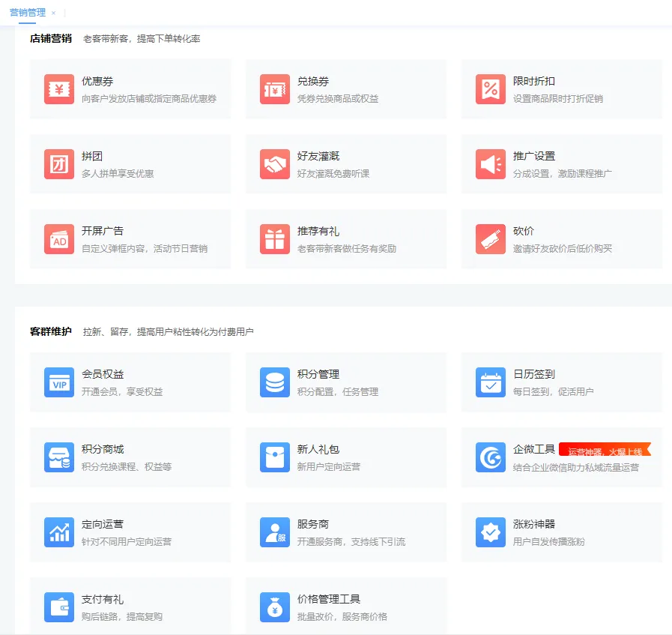Click the 拼团 group-buy icon
The image size is (672, 635).
(59, 164)
